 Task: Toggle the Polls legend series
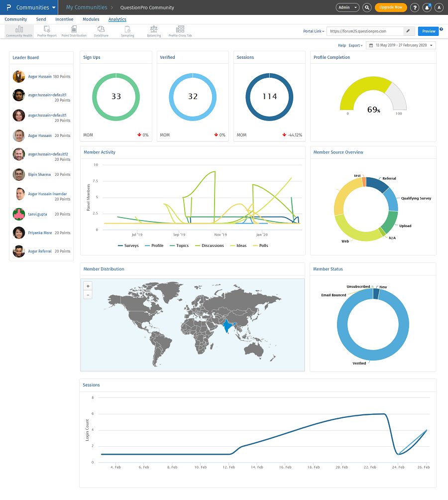coord(260,246)
